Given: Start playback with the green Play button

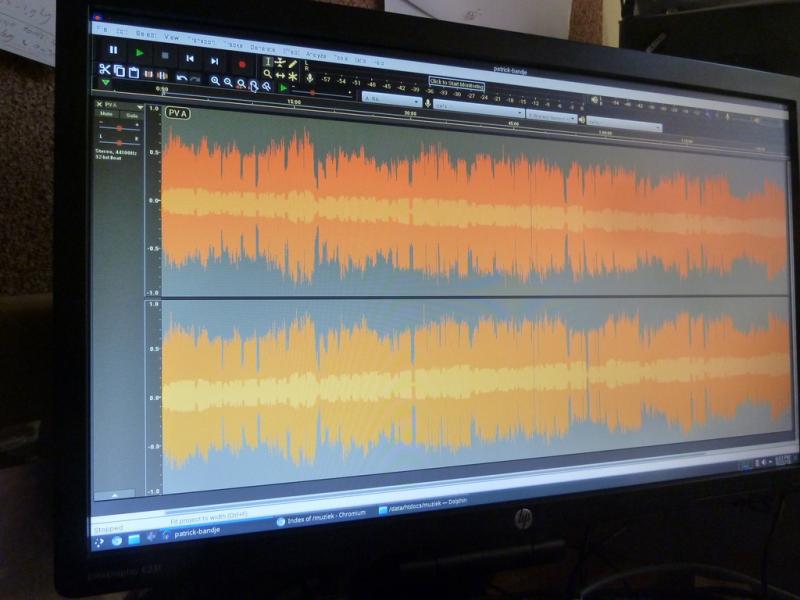Looking at the screenshot, I should [x=139, y=52].
